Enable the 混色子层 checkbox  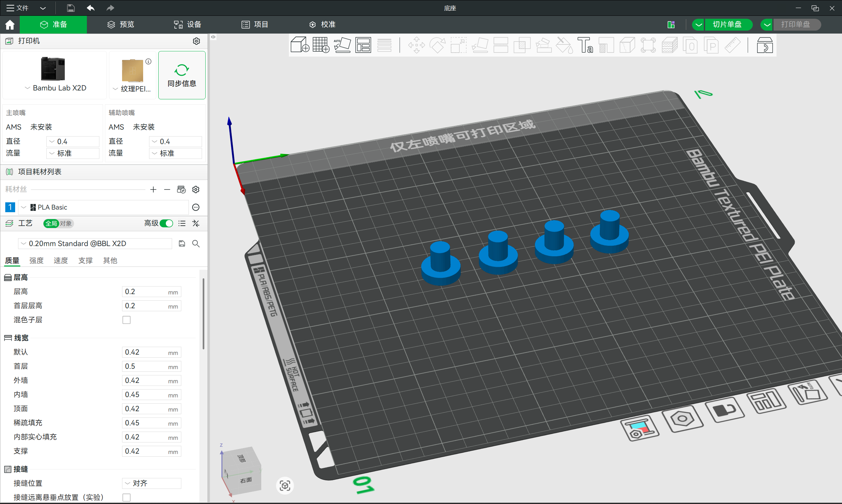click(x=126, y=319)
